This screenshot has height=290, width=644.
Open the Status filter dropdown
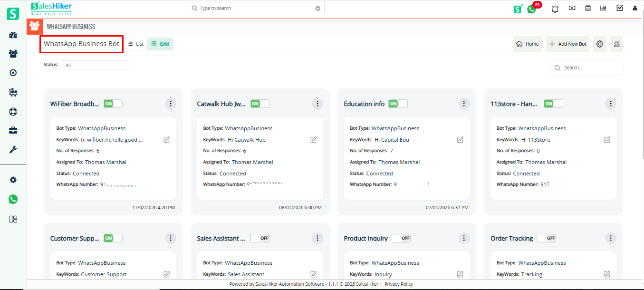pyautogui.click(x=95, y=64)
